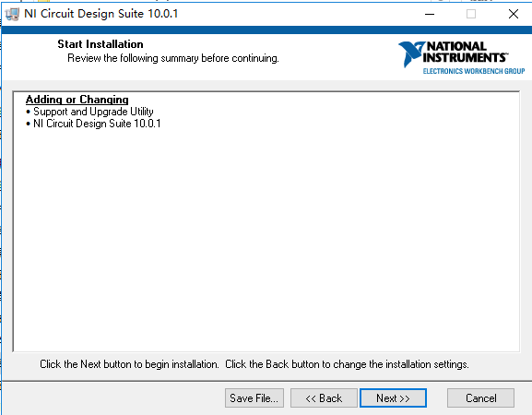Image resolution: width=532 pixels, height=415 pixels.
Task: Click the window title 'NI Circuit Design Suite 10.0.1'
Action: (x=101, y=14)
